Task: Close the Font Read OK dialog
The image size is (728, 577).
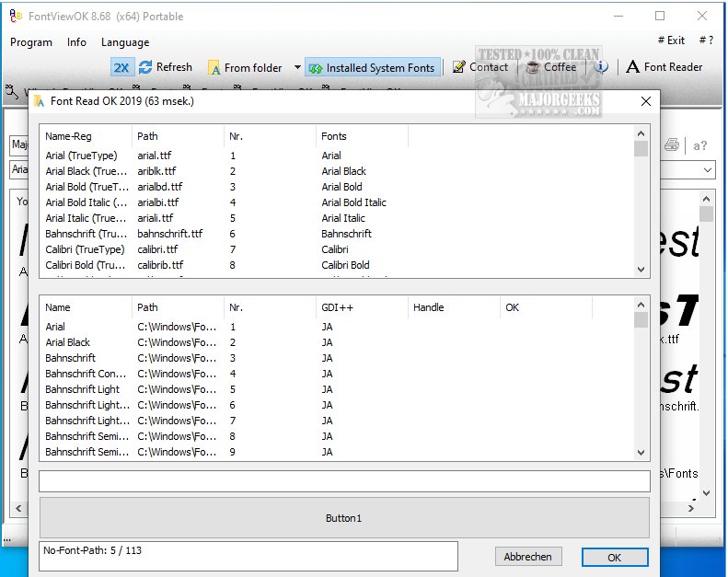Action: [646, 101]
